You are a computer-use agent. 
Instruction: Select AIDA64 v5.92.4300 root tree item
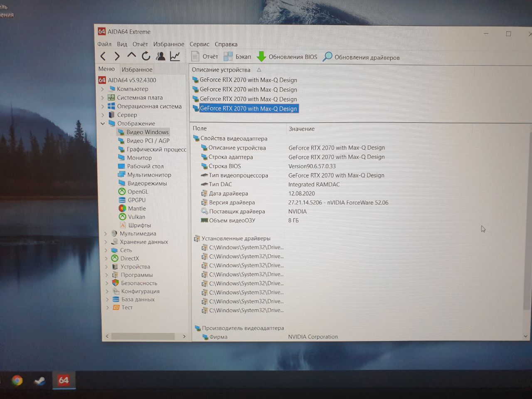127,80
